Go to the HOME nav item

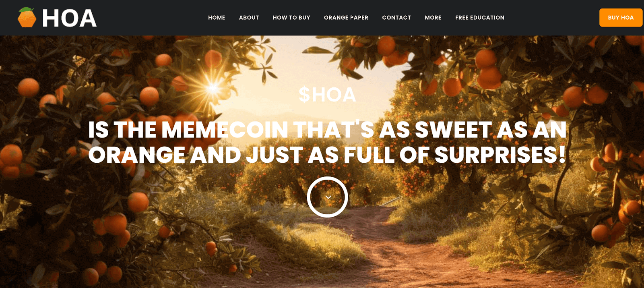(217, 18)
